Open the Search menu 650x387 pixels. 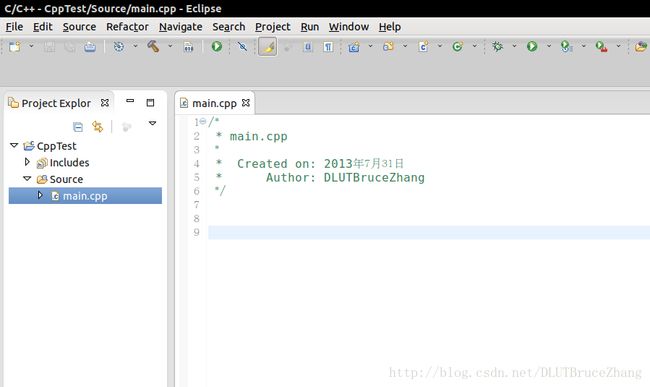pos(229,27)
